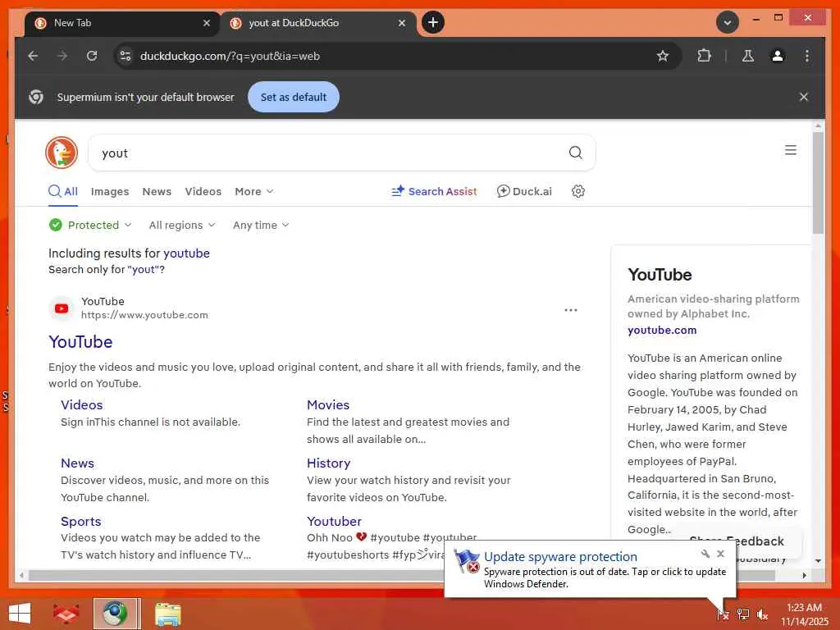Click the search magnifier button
This screenshot has height=630, width=840.
tap(575, 153)
